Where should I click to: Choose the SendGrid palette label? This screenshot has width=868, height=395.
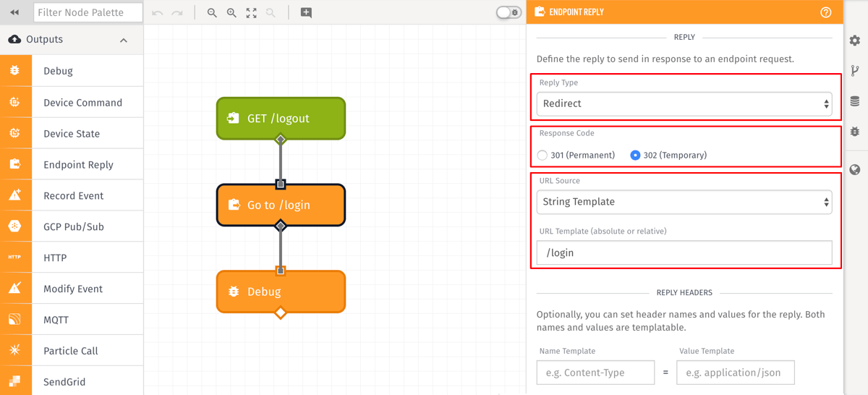64,382
